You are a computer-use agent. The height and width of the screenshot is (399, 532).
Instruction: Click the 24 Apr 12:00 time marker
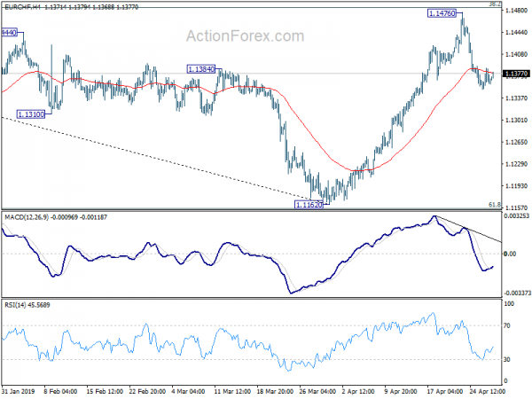click(487, 391)
